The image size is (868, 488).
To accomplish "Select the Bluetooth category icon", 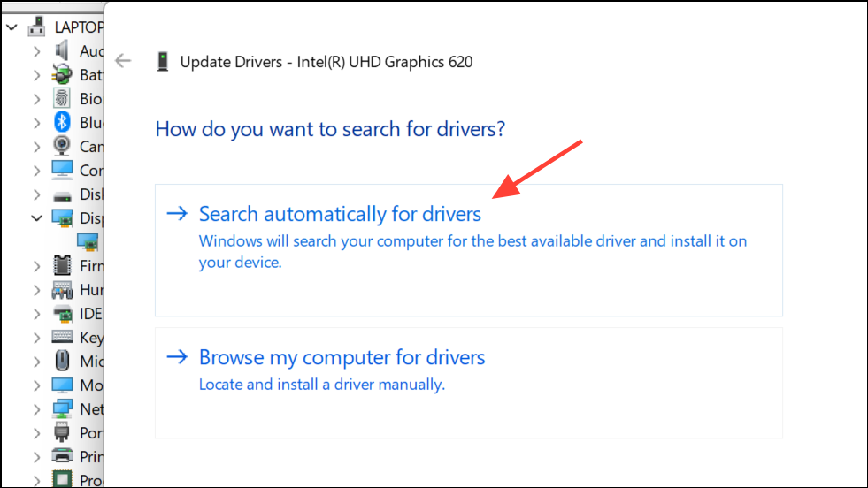I will click(63, 122).
